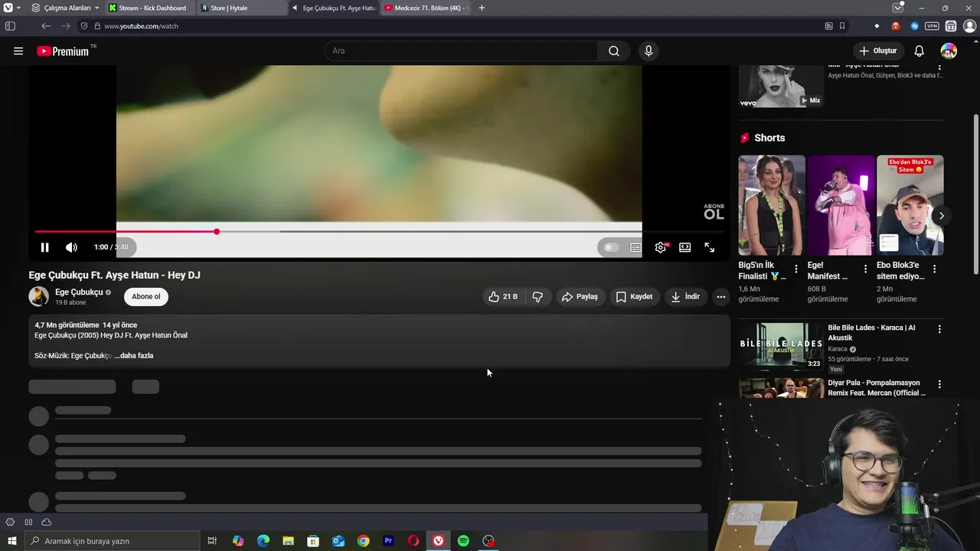Open Spotify from the taskbar
Screen dimensions: 980x551
tap(463, 541)
